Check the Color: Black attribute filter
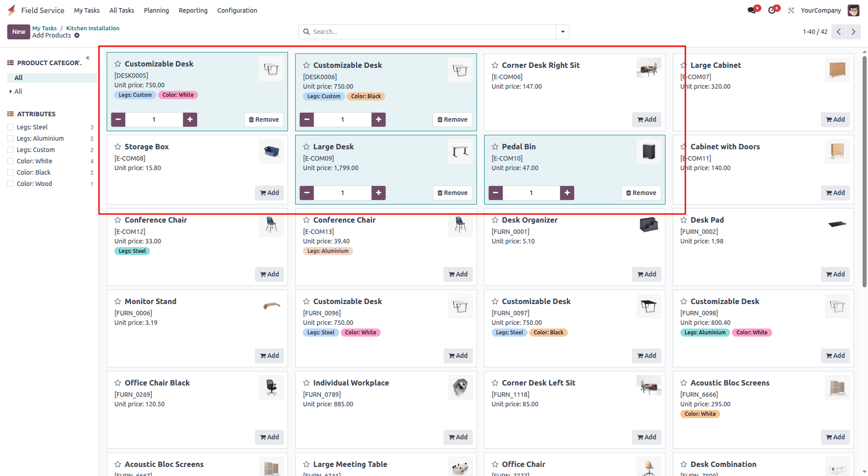Viewport: 868px width, 476px height. tap(10, 172)
